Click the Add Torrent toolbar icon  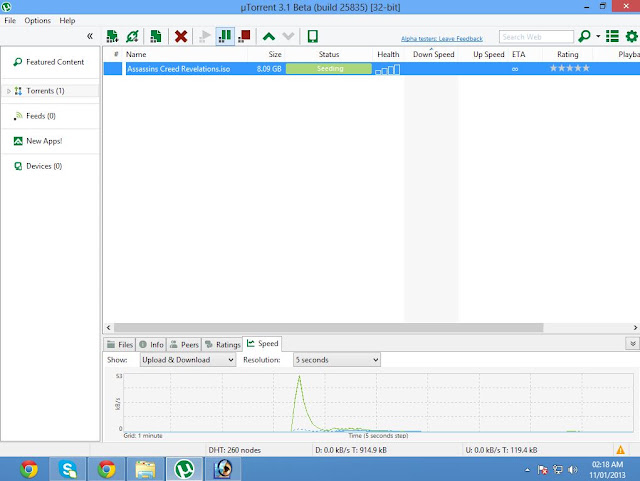pyautogui.click(x=112, y=36)
